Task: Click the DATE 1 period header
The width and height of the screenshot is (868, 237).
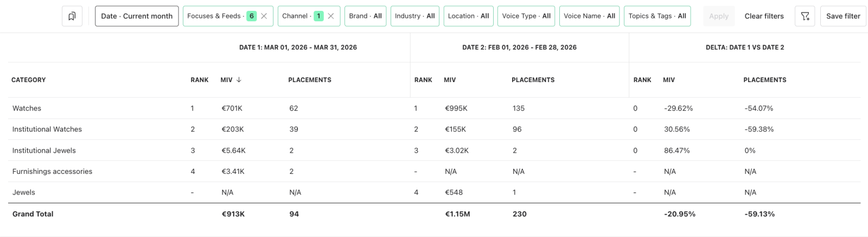Action: [298, 47]
